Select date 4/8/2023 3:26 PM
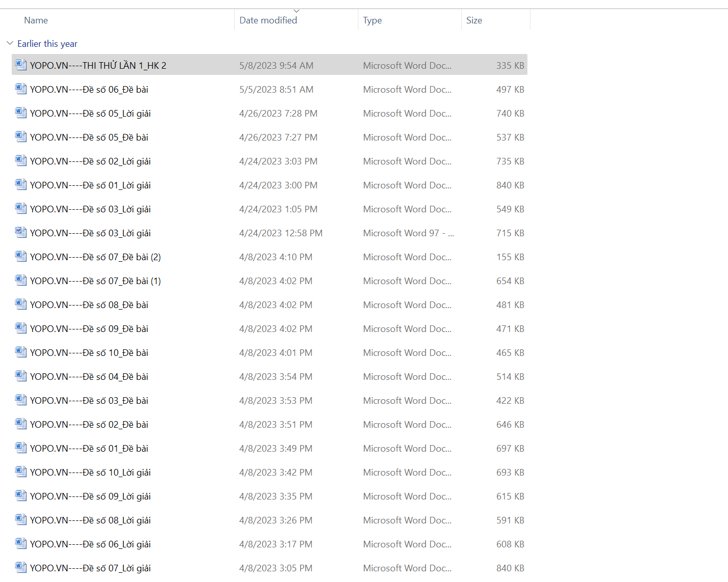Screen dimensions: 728x582 276,520
